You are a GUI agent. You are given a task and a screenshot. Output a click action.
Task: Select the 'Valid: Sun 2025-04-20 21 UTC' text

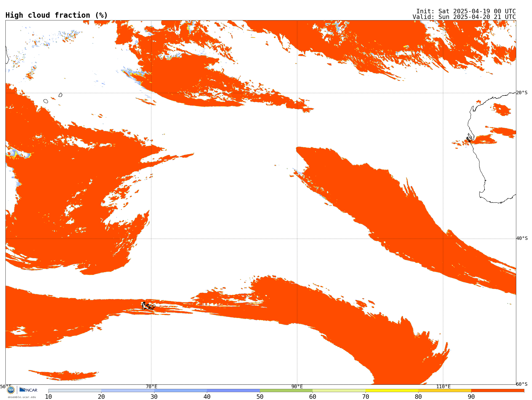(x=464, y=17)
